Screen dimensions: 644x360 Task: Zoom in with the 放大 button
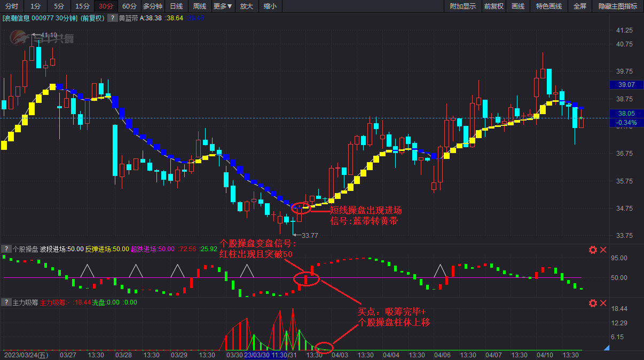[x=246, y=6]
